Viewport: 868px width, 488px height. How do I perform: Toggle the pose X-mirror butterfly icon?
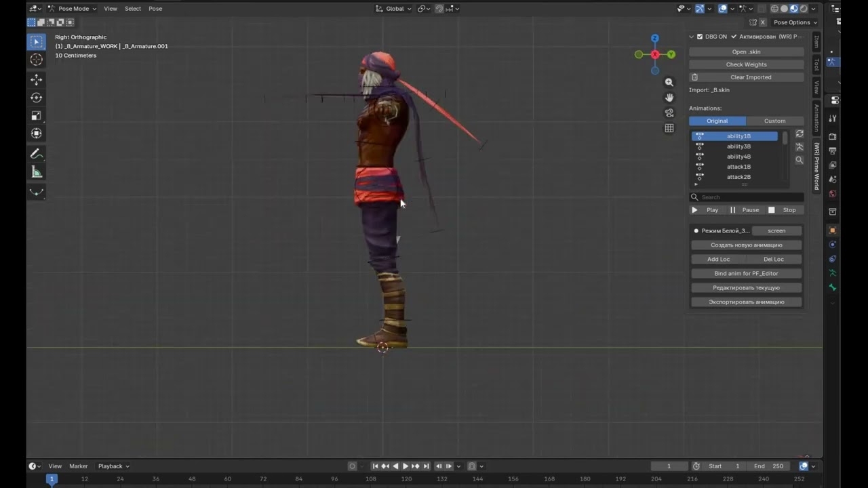[x=753, y=22]
